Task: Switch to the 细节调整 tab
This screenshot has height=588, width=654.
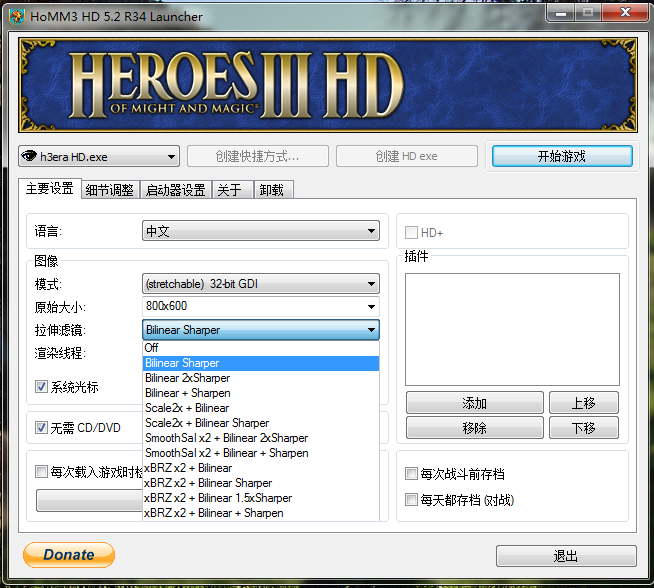Action: pos(109,190)
